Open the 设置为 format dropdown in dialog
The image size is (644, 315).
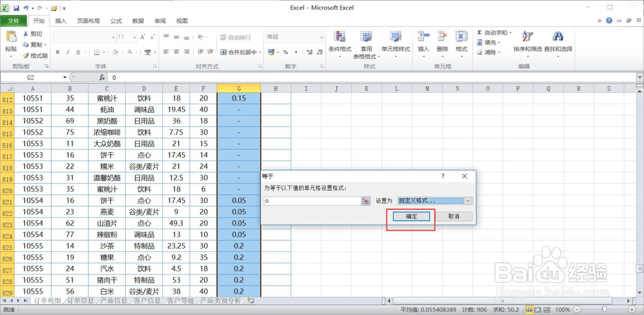click(469, 201)
